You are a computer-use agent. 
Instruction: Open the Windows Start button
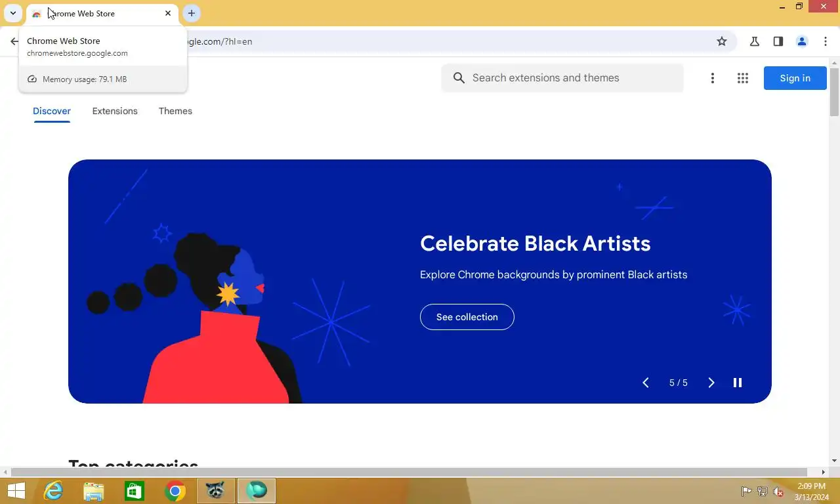click(16, 491)
